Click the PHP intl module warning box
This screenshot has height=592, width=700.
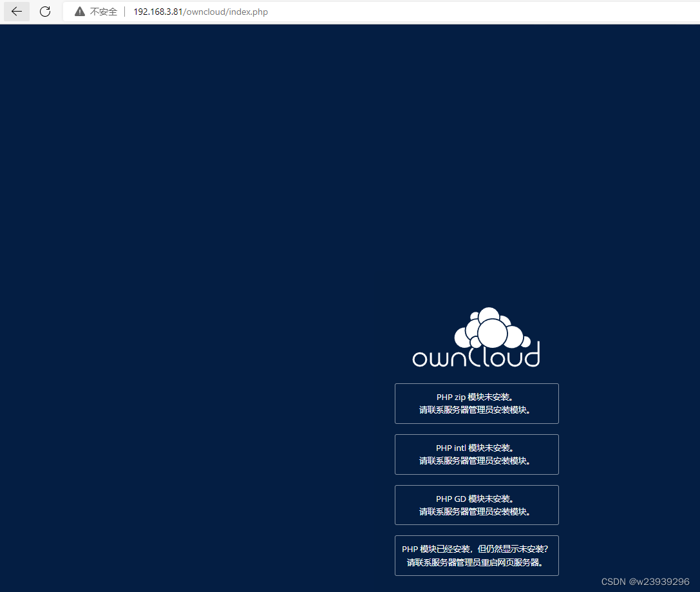pos(477,454)
